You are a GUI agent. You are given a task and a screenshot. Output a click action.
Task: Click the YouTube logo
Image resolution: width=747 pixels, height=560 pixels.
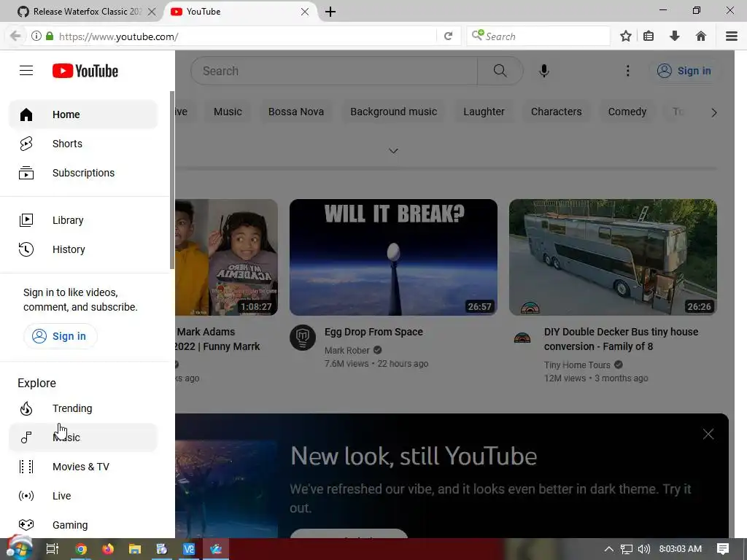tap(85, 71)
